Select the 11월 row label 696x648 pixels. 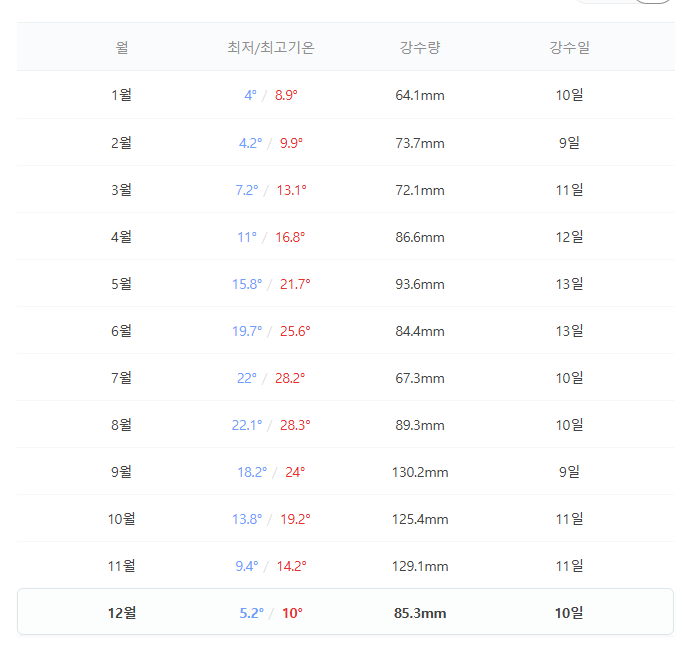(x=122, y=566)
